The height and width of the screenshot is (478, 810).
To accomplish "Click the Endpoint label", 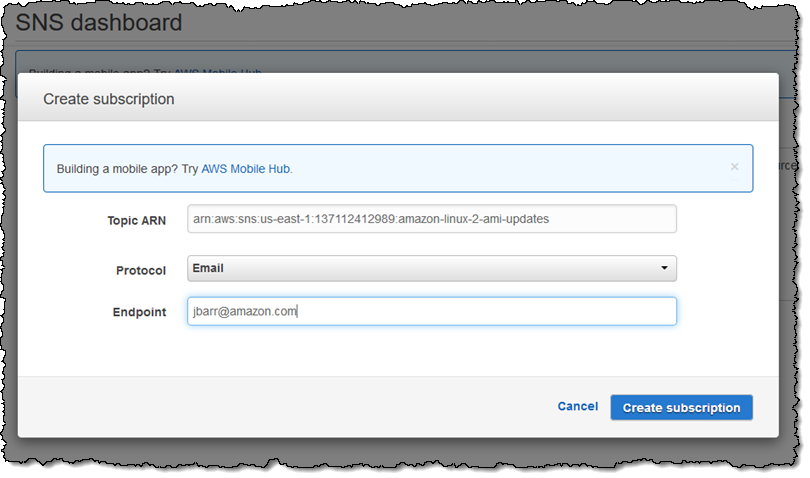I will (139, 313).
